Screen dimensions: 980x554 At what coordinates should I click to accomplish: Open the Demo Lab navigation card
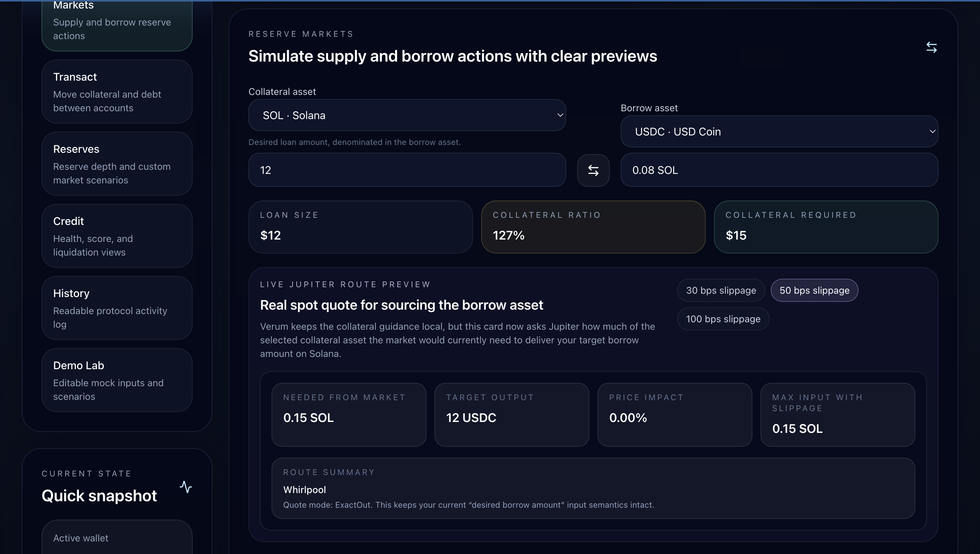[x=117, y=380]
